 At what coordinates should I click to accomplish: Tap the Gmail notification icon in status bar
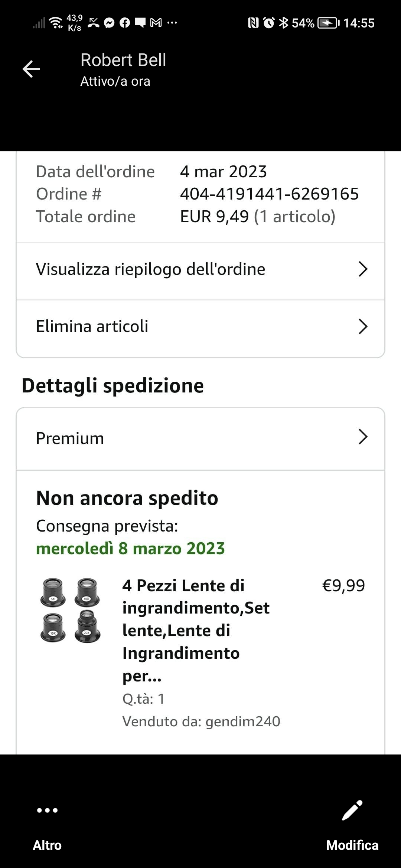coord(156,23)
